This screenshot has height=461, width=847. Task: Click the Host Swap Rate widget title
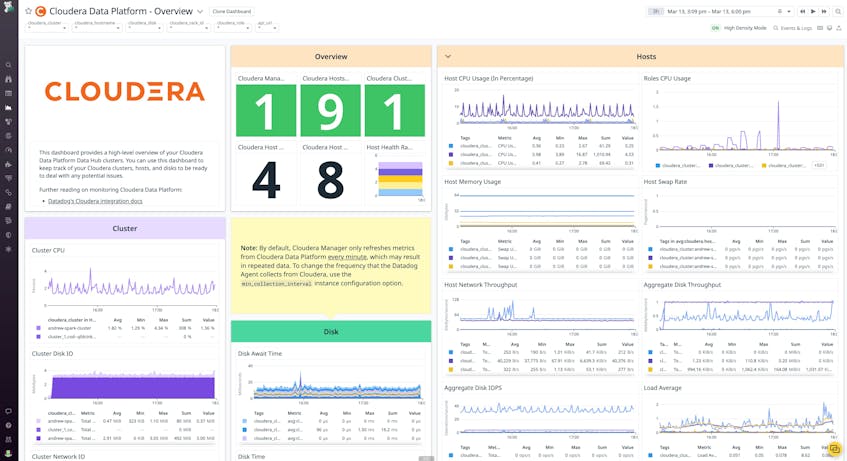[x=665, y=182]
